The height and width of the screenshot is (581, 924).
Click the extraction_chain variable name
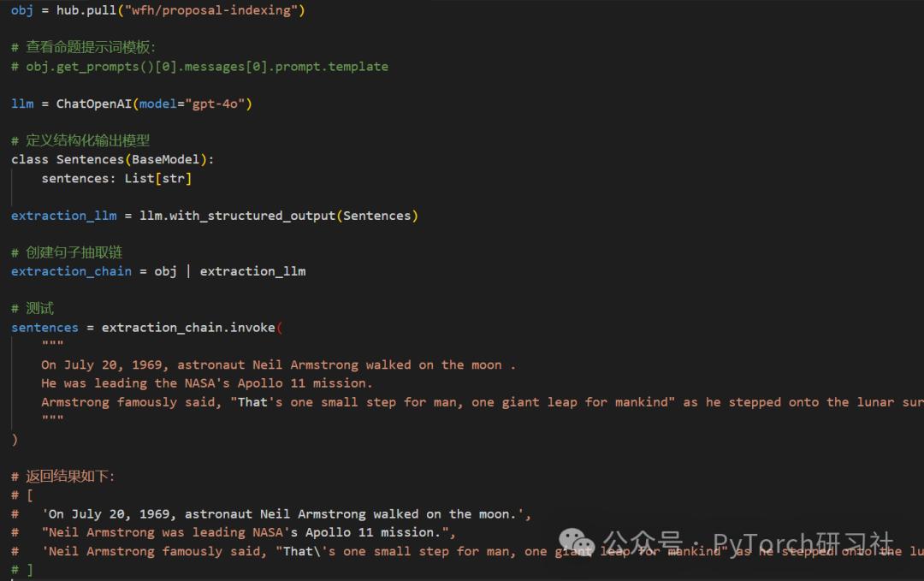point(71,271)
